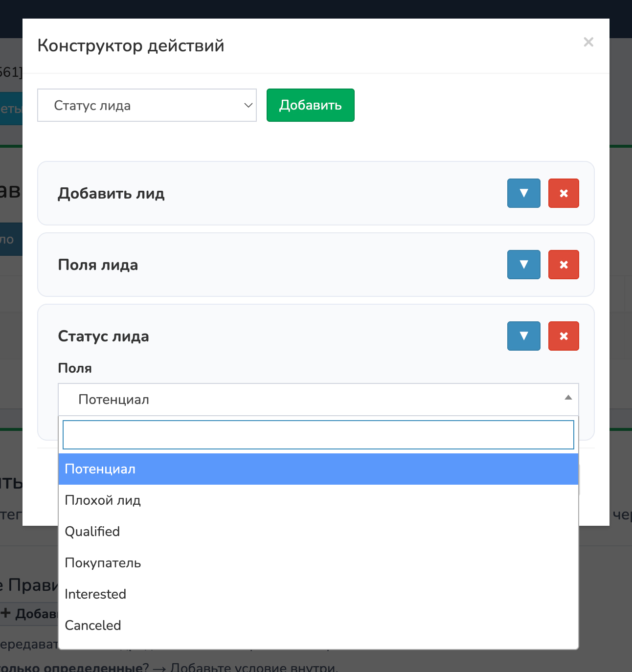
Task: Select Потенциал option in list
Action: point(318,469)
